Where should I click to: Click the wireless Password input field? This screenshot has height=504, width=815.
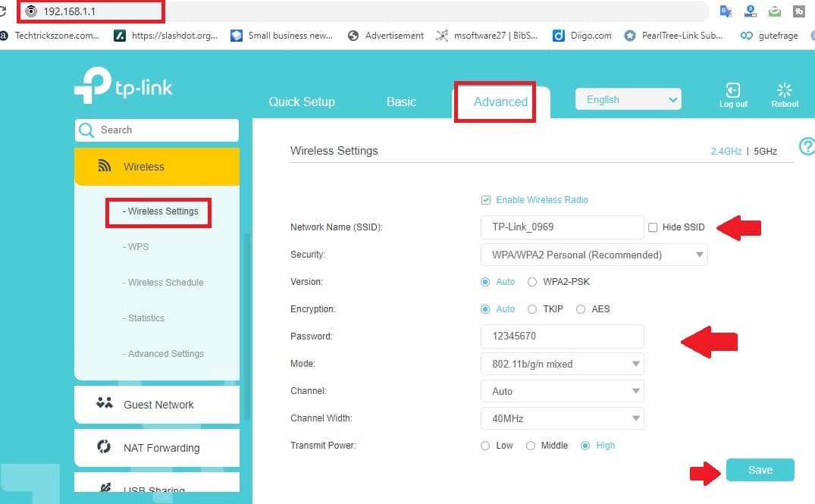click(x=562, y=337)
